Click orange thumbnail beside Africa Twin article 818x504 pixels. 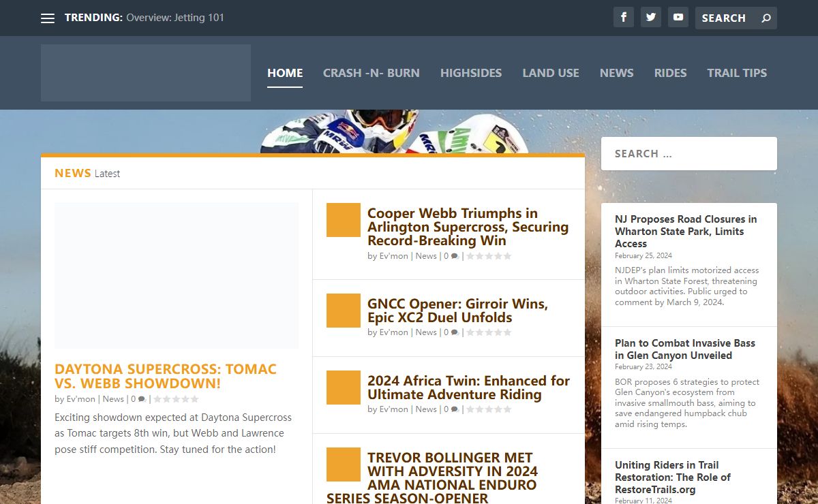(344, 388)
